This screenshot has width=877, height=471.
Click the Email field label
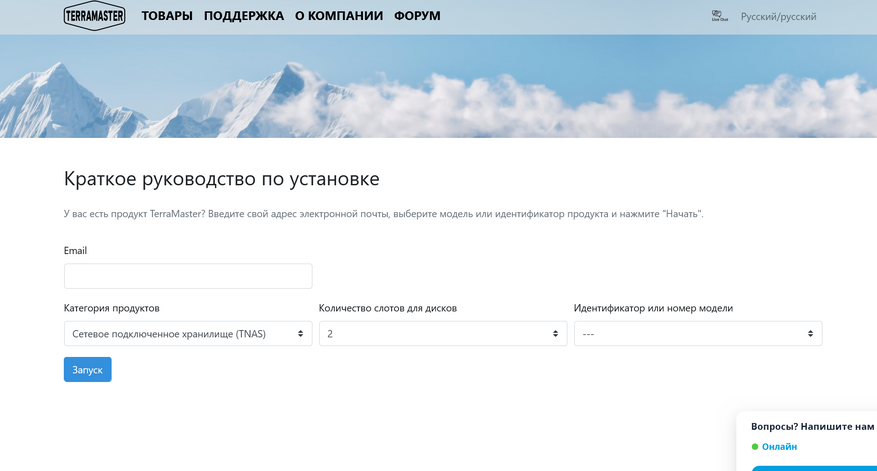[75, 251]
